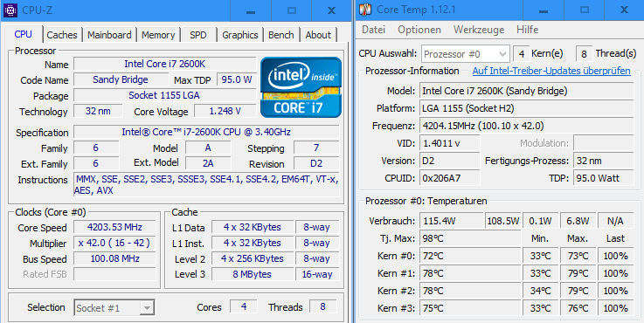Click the Intel Core i7 logo in CPU-Z
The image size is (644, 323).
(x=301, y=87)
